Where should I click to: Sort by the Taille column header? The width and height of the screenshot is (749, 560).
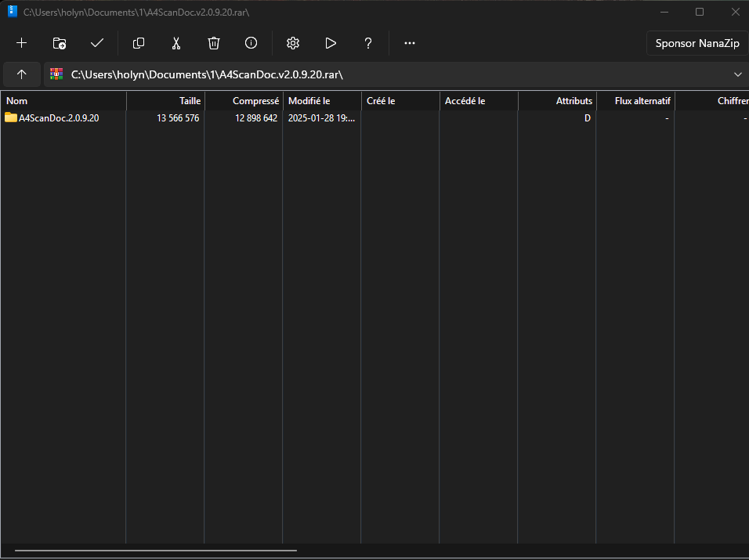[x=165, y=101]
